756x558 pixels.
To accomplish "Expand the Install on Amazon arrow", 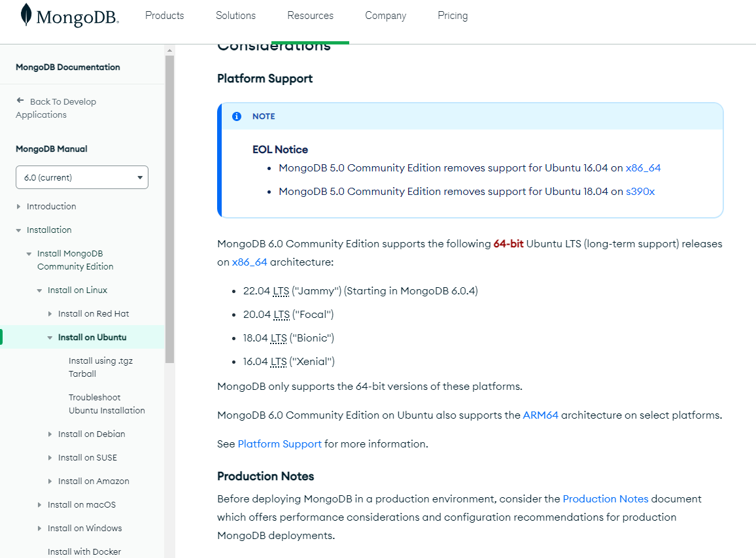I will click(x=50, y=481).
